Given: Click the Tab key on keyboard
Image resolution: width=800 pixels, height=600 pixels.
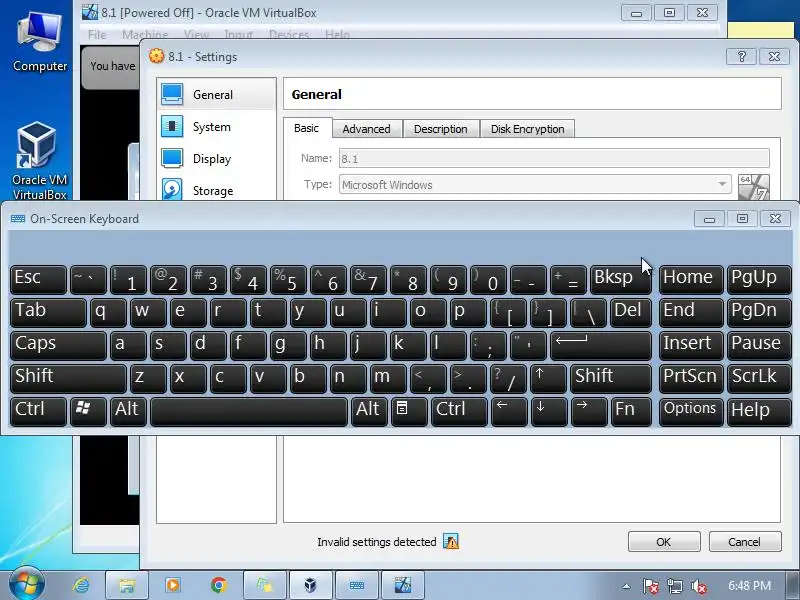Looking at the screenshot, I should click(x=48, y=312).
